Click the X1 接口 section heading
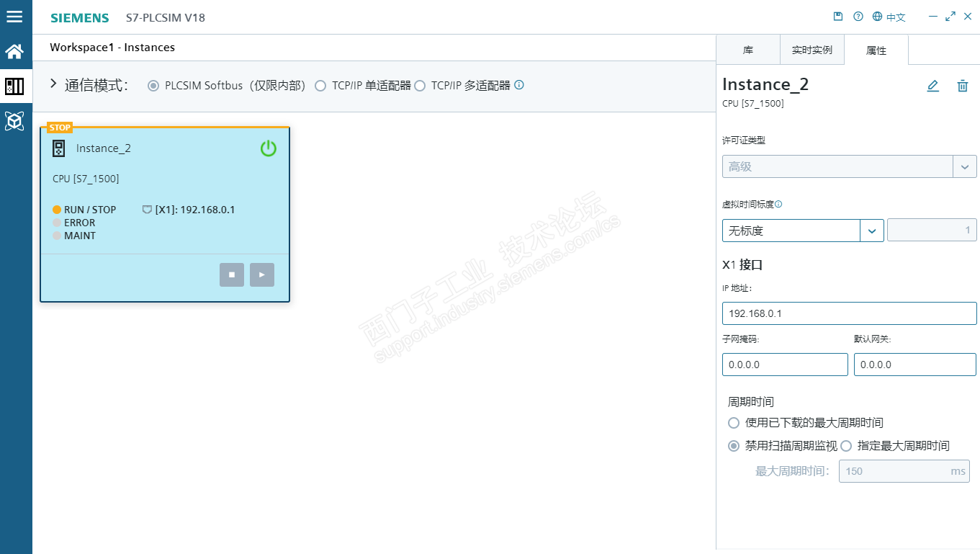This screenshot has height=554, width=980. (742, 264)
